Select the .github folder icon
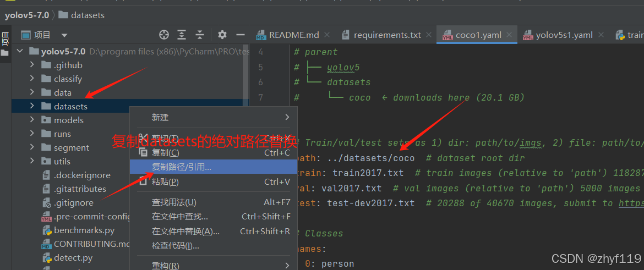 (x=46, y=65)
